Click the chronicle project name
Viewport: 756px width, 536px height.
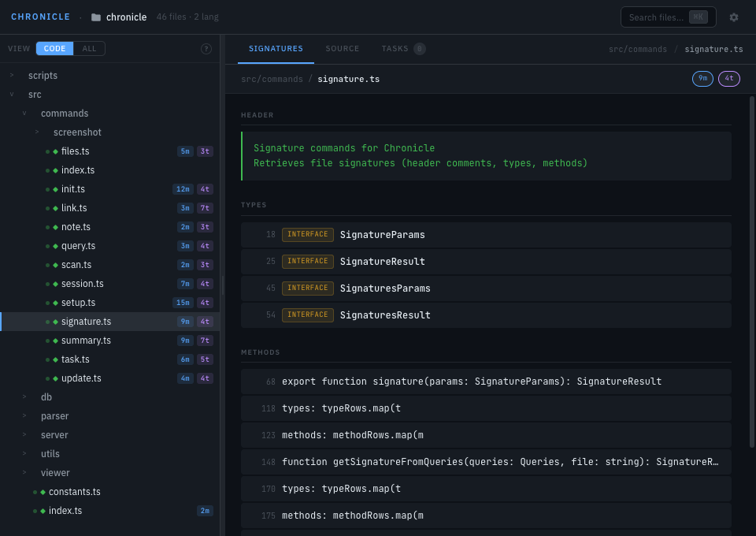click(126, 17)
